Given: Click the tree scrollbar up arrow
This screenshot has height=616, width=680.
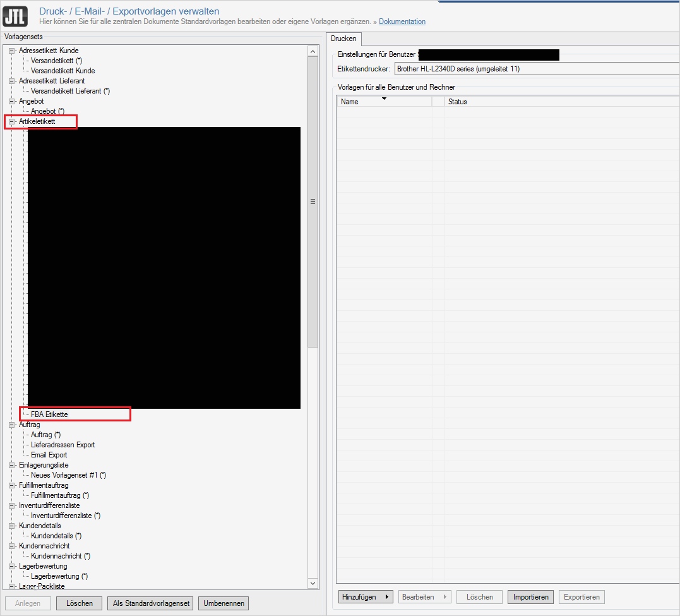Looking at the screenshot, I should point(313,51).
